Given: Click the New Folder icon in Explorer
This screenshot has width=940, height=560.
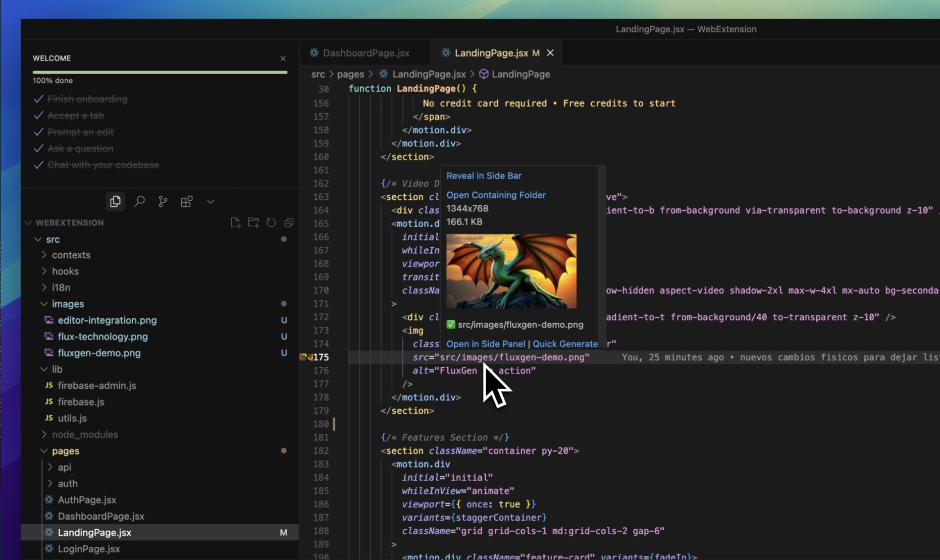Looking at the screenshot, I should tap(253, 222).
